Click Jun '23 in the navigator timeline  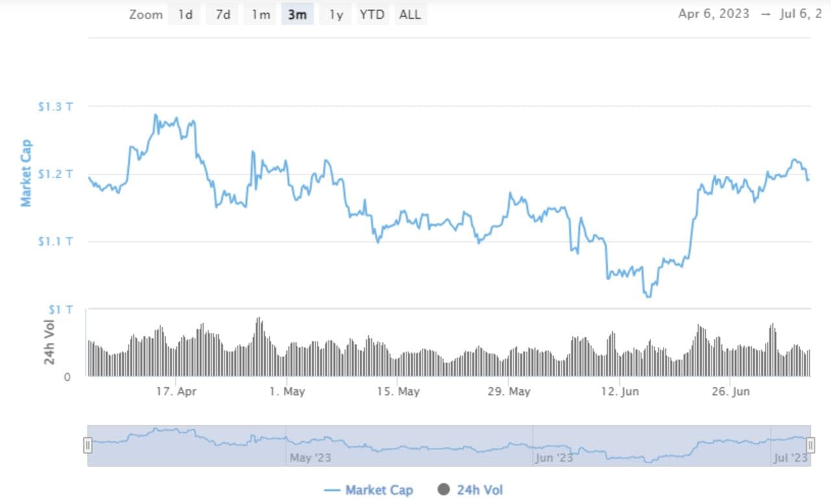pyautogui.click(x=554, y=457)
